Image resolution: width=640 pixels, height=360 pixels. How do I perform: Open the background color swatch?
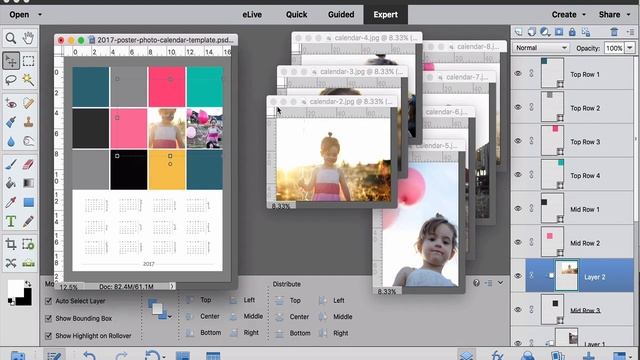point(27,299)
